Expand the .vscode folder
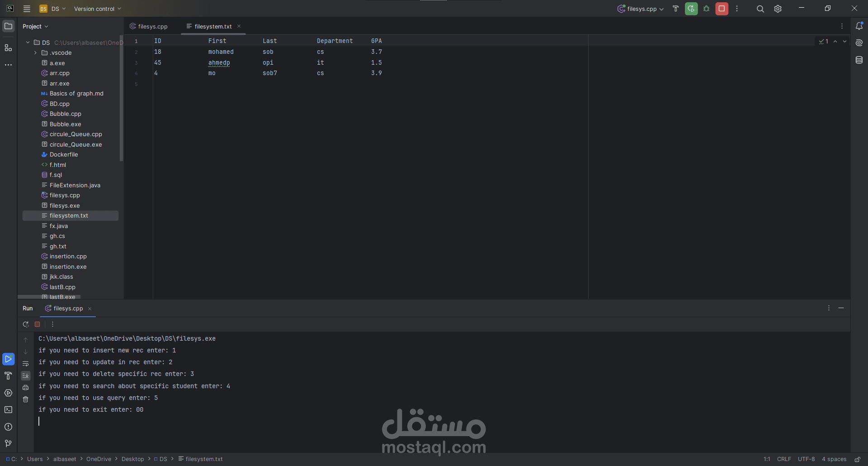Image resolution: width=868 pixels, height=466 pixels. (x=36, y=53)
